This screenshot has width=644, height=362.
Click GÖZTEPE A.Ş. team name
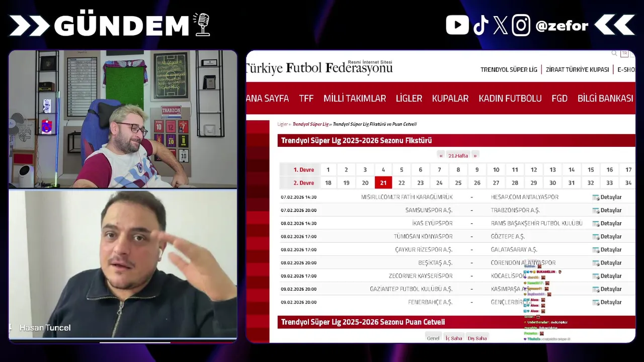pyautogui.click(x=508, y=236)
